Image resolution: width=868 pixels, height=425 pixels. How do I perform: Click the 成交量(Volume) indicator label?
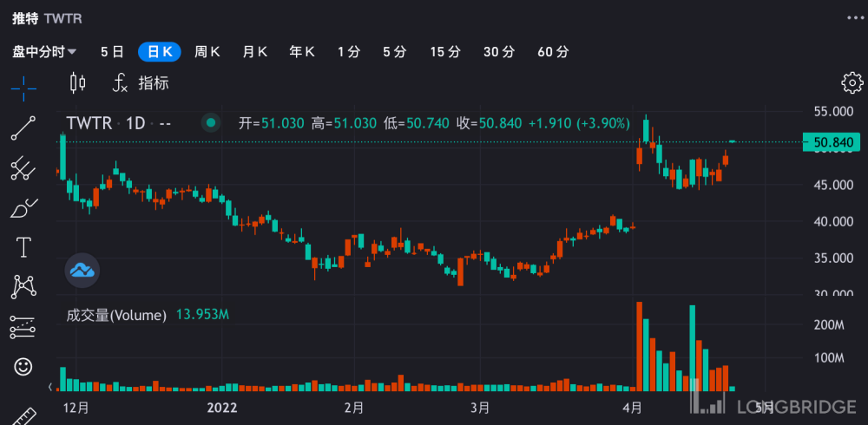[116, 316]
